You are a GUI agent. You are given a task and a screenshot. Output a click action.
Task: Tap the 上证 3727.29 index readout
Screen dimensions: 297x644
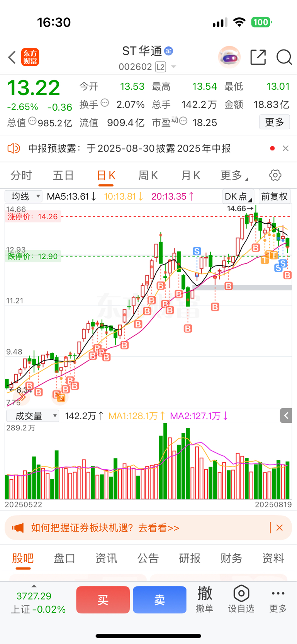click(38, 603)
